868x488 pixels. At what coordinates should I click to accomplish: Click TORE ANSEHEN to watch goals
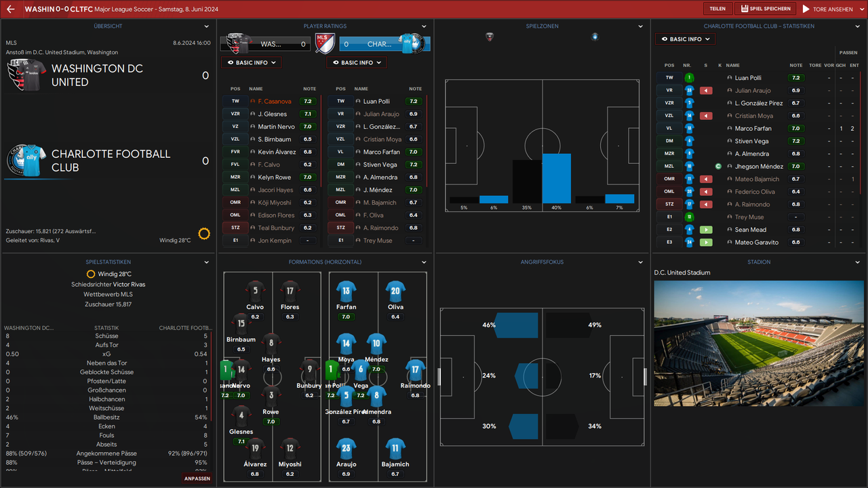pyautogui.click(x=829, y=9)
